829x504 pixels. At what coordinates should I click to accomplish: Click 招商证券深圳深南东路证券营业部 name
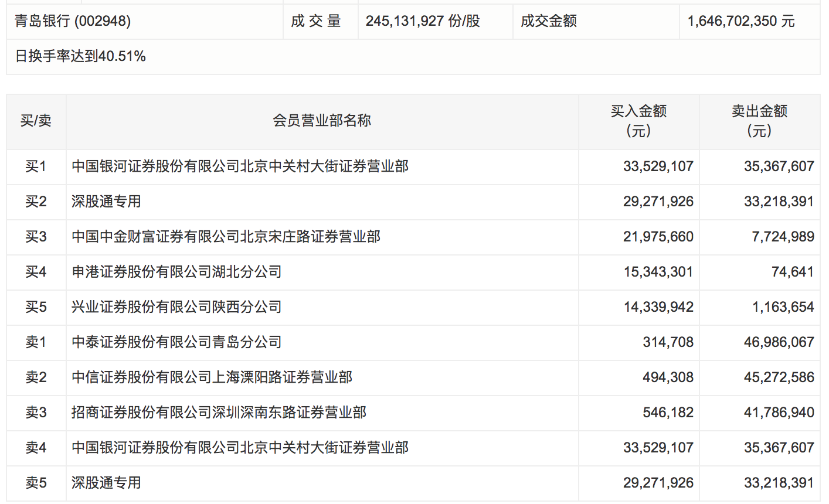219,413
